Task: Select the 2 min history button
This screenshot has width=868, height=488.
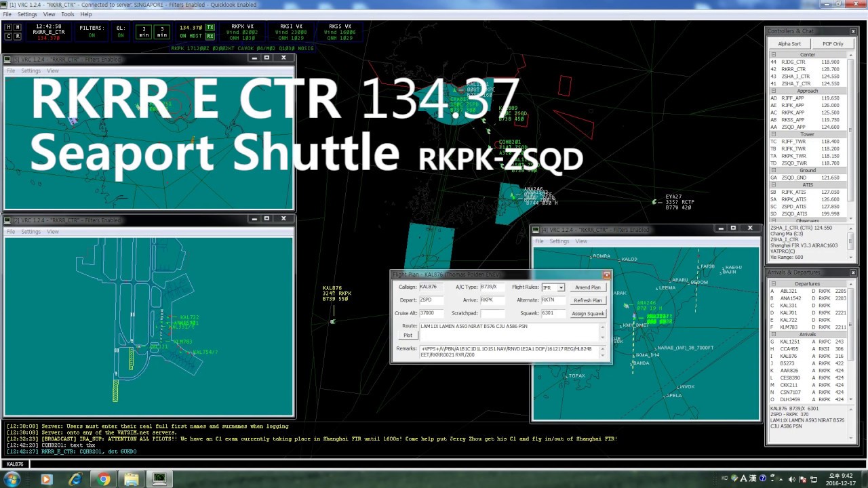Action: [x=144, y=31]
